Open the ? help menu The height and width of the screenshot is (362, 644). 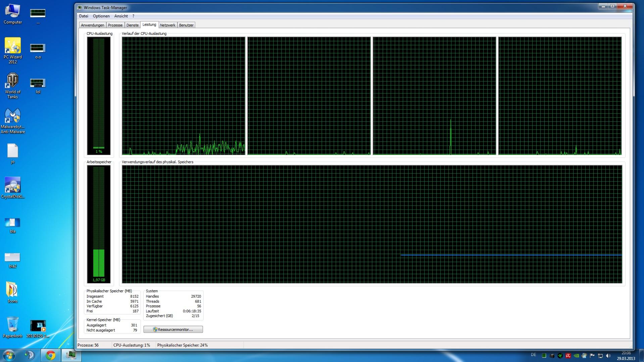point(133,16)
